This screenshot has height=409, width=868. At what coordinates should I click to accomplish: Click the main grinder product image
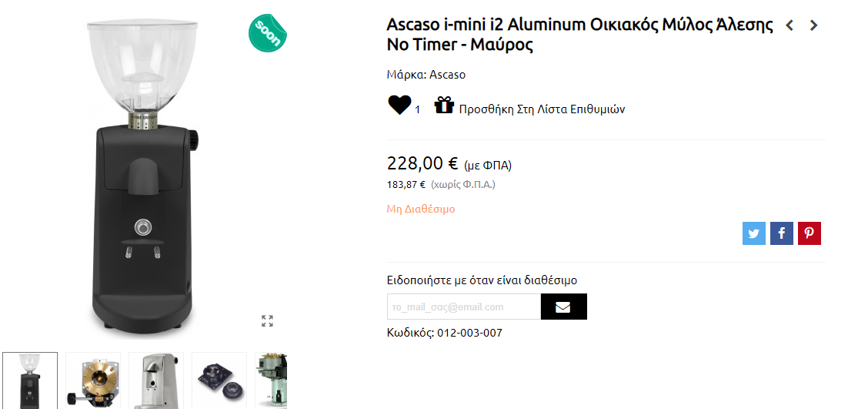coord(144,175)
